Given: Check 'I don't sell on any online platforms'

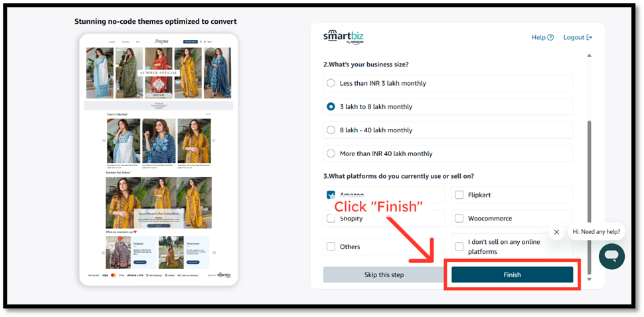Looking at the screenshot, I should point(459,247).
